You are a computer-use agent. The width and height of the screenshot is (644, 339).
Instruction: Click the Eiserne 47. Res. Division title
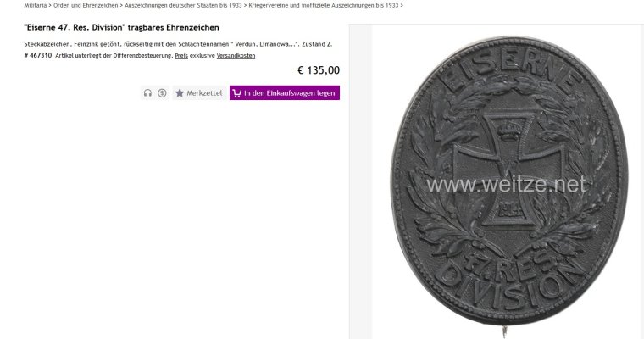(x=121, y=27)
